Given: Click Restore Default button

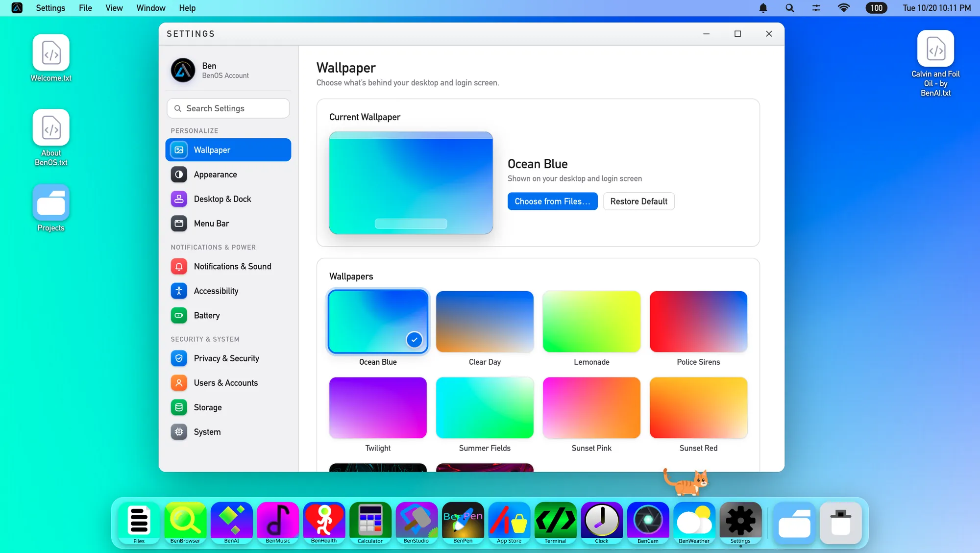Looking at the screenshot, I should coord(638,201).
